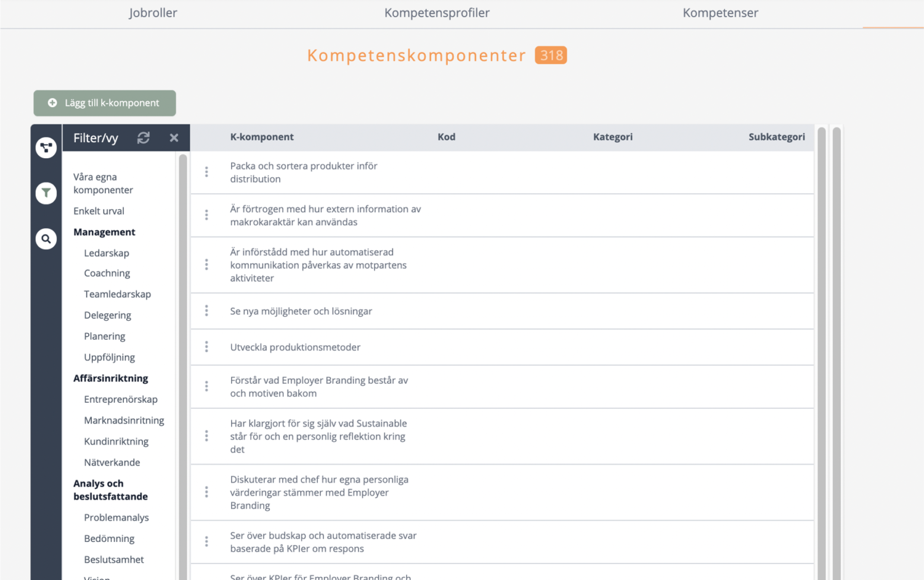
Task: Select row 'Är införstådd med hur automatiserad kommunikation'
Action: [x=502, y=265]
